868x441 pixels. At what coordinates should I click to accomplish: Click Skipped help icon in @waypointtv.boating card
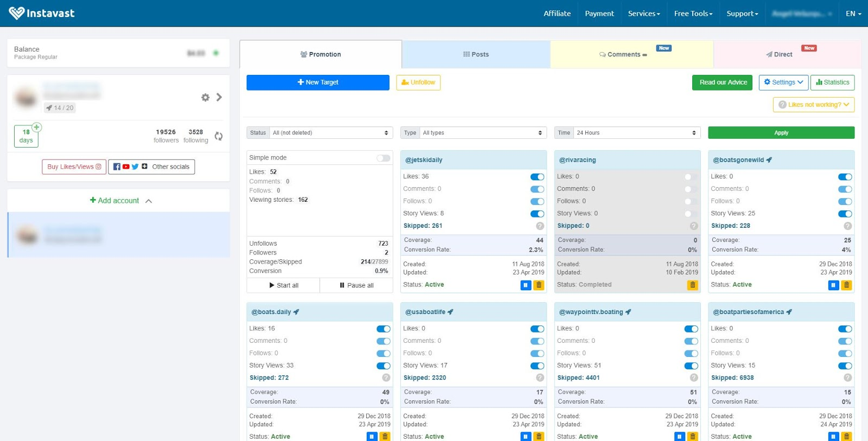tap(694, 378)
